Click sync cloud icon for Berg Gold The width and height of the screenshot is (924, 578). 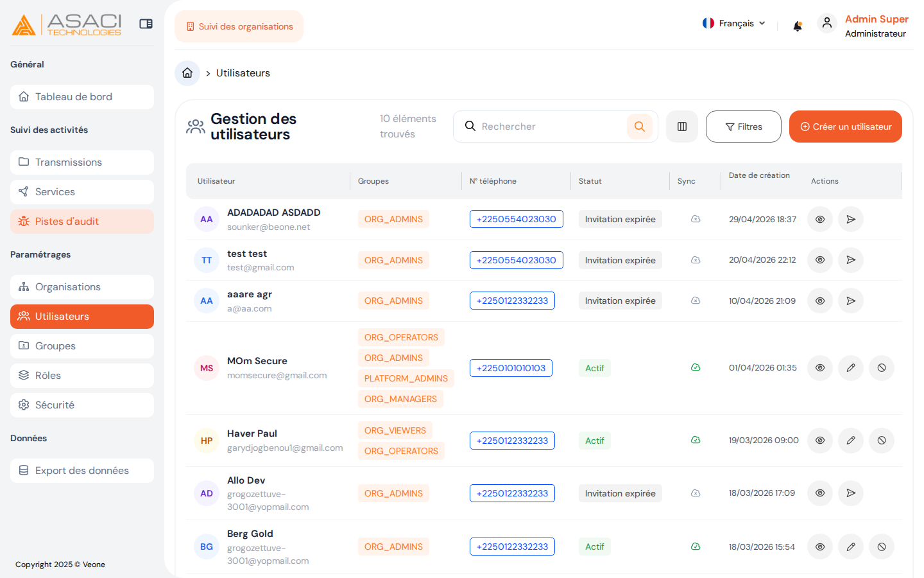pyautogui.click(x=696, y=547)
